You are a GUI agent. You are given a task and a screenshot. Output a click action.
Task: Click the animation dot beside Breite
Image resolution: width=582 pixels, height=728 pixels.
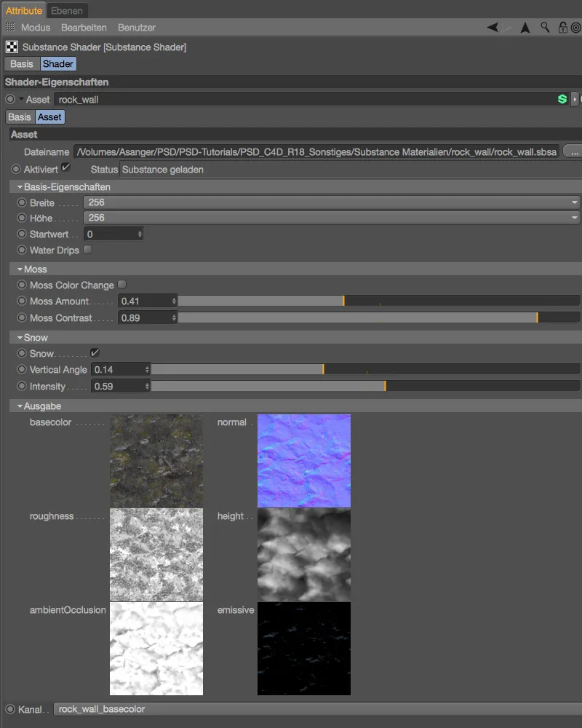[22, 202]
